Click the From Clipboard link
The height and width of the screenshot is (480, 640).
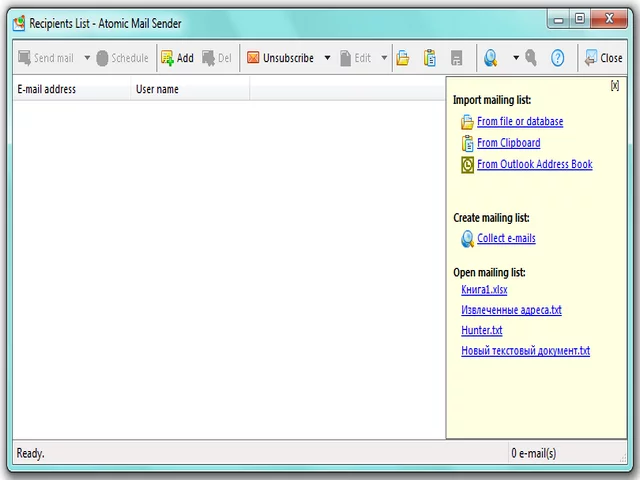(x=508, y=143)
